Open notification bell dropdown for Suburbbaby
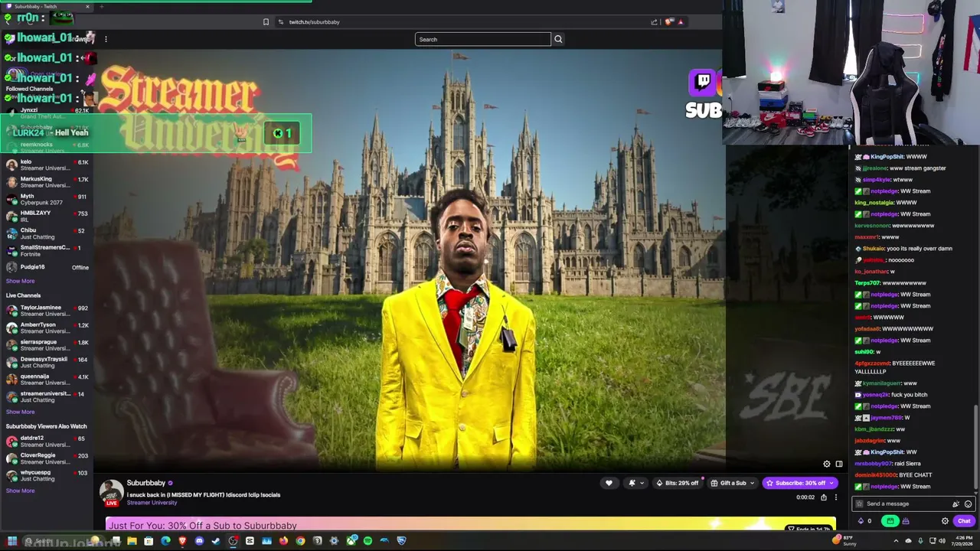This screenshot has width=980, height=551. click(635, 483)
